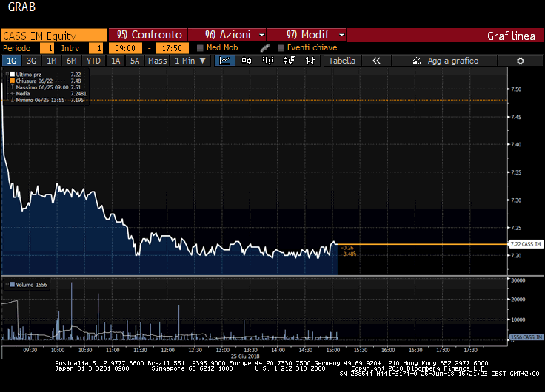The width and height of the screenshot is (545, 392).
Task: Open the 1 Min interval dropdown
Action: tap(192, 61)
